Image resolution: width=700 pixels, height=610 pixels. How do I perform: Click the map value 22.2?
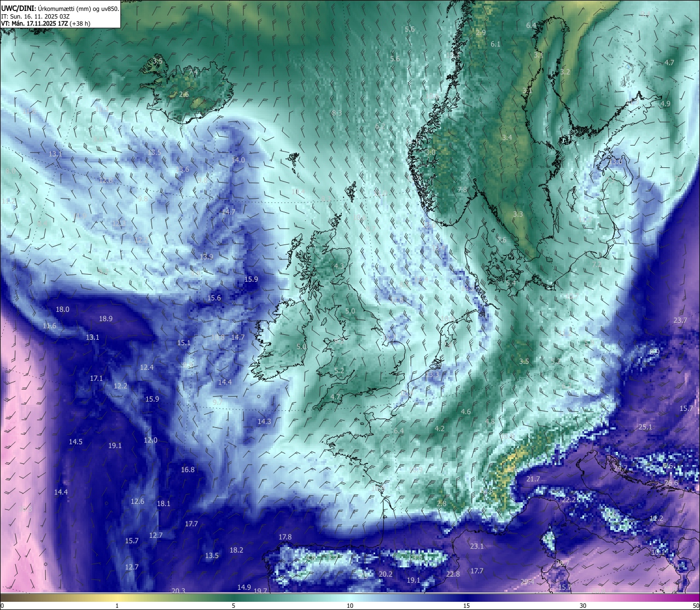(569, 499)
